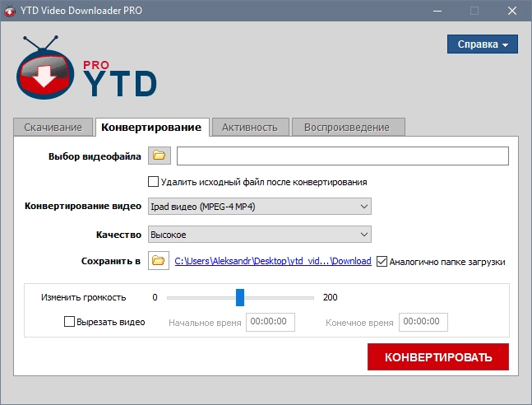Open the Справка dropdown menu
Viewport: 532px width, 405px height.
click(483, 44)
